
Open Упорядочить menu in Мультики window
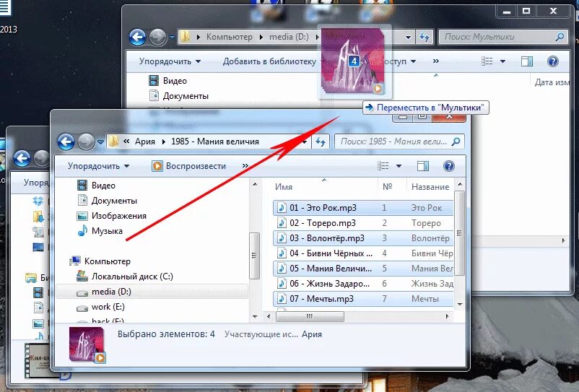click(x=170, y=61)
